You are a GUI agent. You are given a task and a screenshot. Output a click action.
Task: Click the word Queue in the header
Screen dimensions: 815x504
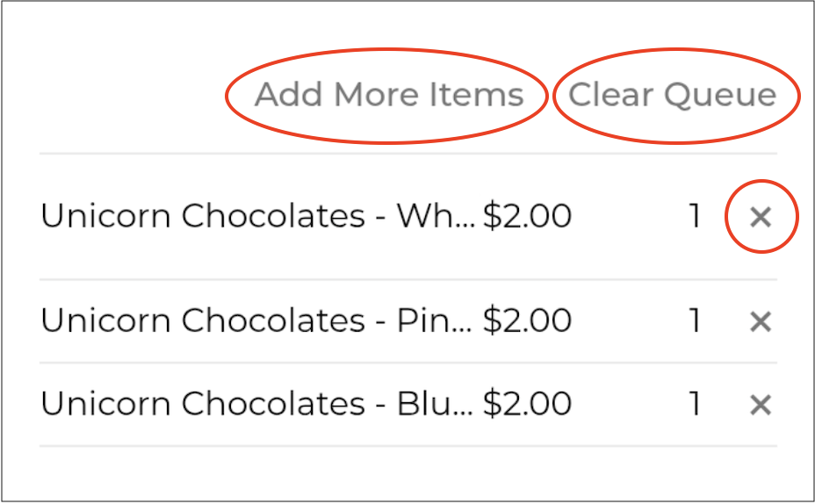point(719,96)
